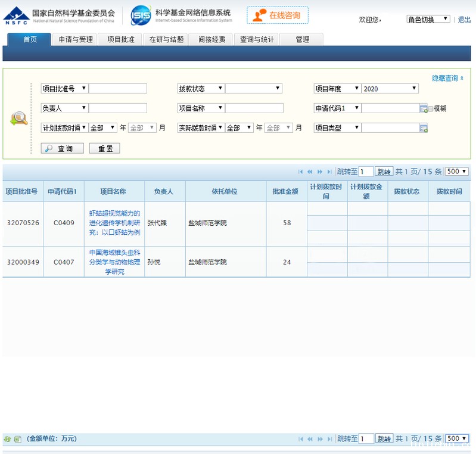Switch to the 查询与统计 tab
This screenshot has height=454, width=476.
(257, 39)
